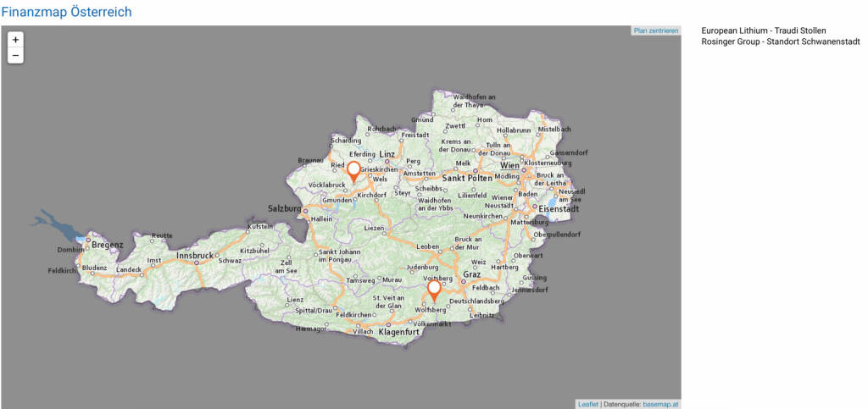The width and height of the screenshot is (868, 409).
Task: Click the zoom out minus button
Action: tap(15, 55)
